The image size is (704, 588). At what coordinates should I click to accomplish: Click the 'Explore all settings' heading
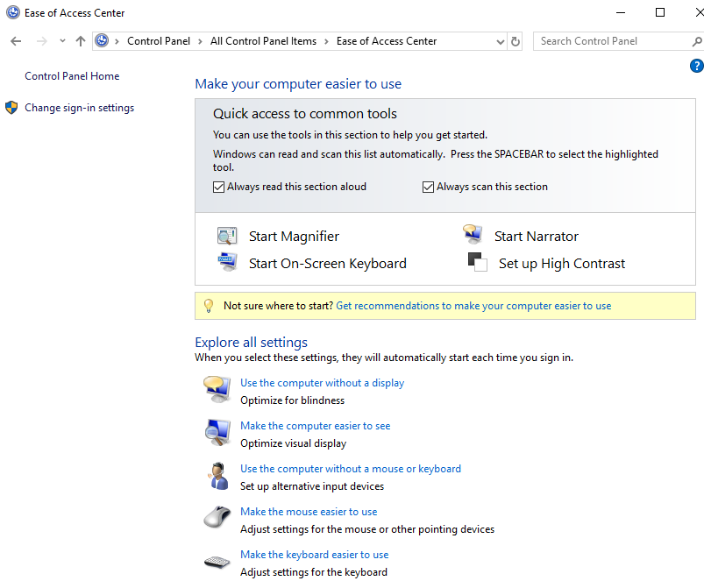pyautogui.click(x=251, y=343)
